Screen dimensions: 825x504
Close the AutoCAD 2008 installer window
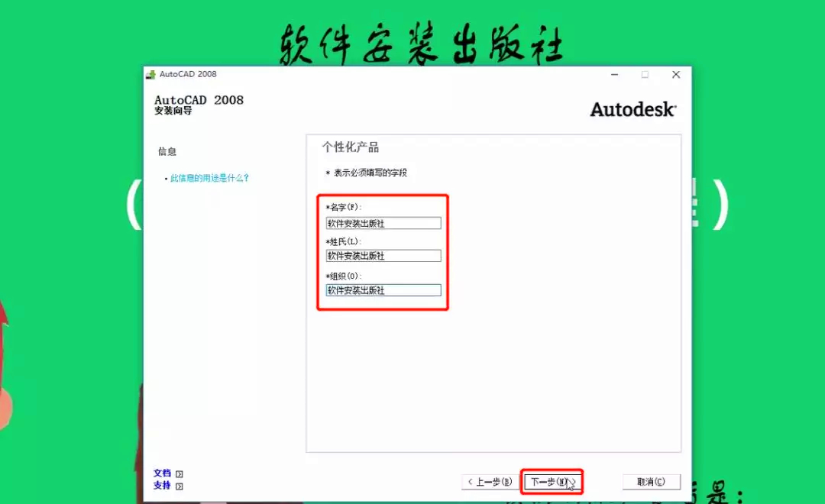tap(676, 75)
